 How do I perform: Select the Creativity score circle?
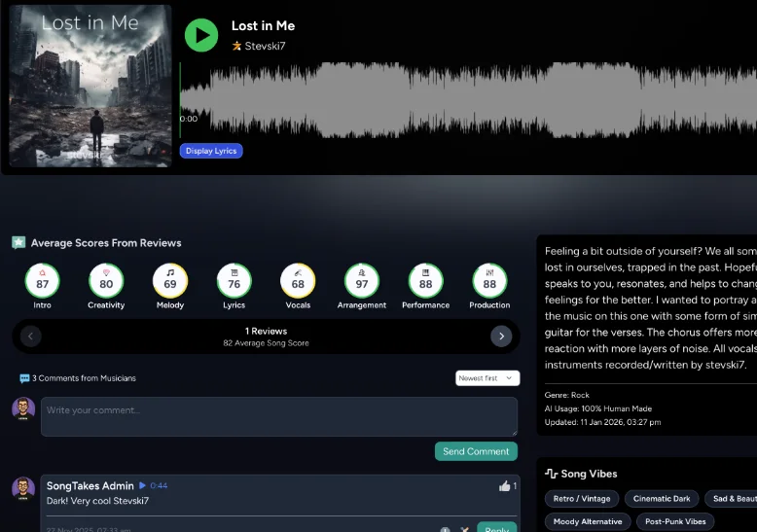tap(106, 282)
